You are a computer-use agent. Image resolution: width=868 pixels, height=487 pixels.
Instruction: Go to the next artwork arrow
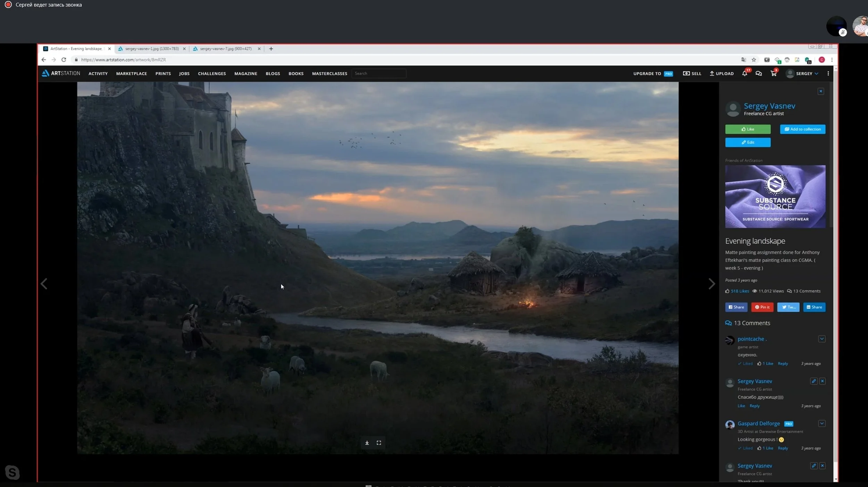(711, 284)
